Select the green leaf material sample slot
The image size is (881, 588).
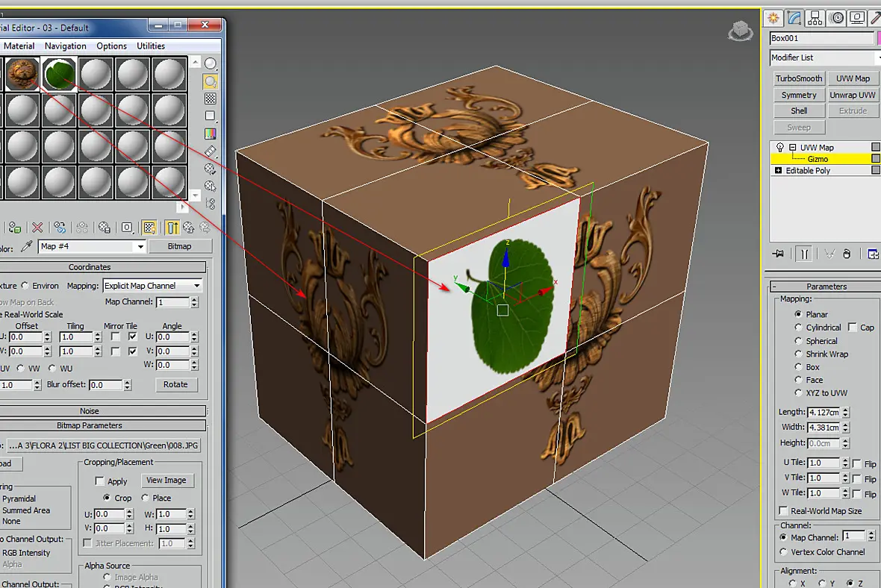point(59,74)
